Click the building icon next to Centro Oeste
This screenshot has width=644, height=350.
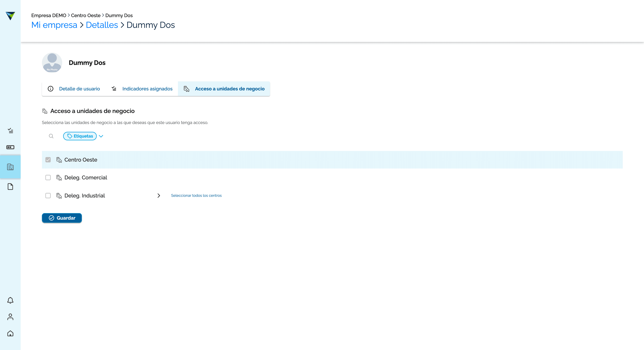pos(59,160)
